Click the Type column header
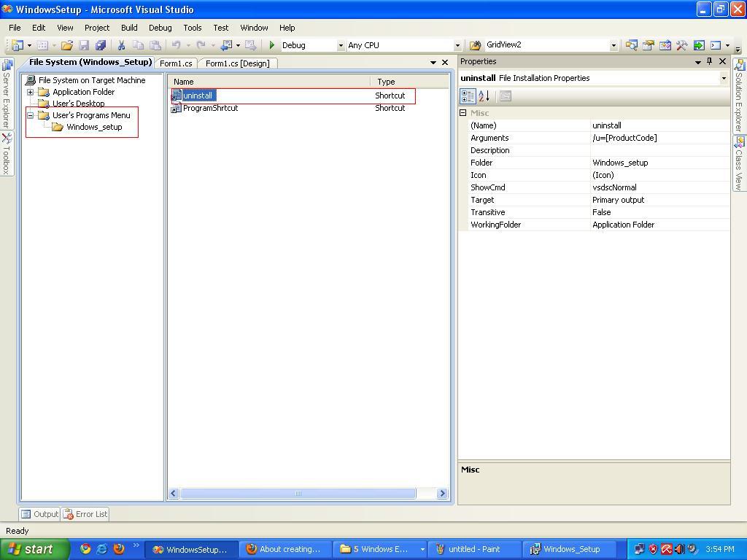 410,82
